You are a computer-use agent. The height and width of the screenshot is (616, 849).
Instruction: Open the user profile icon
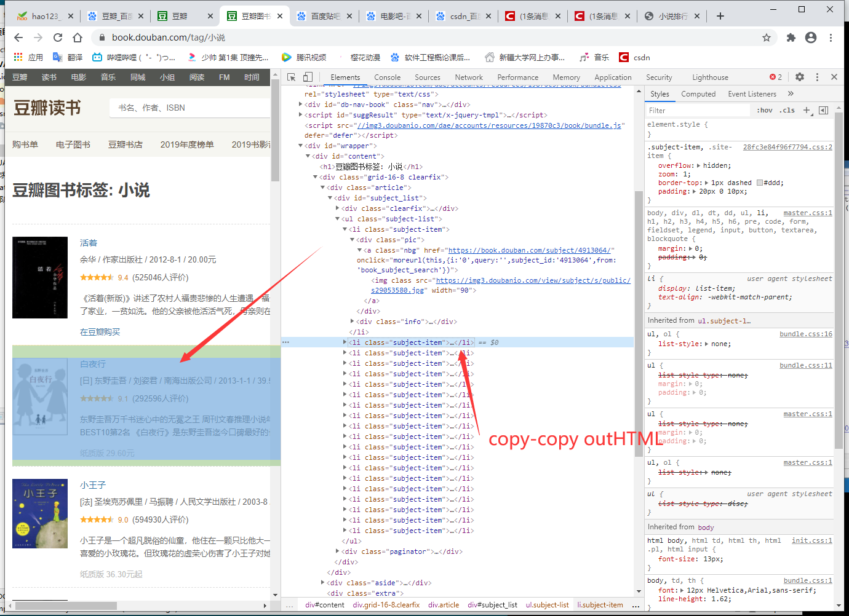pyautogui.click(x=811, y=38)
